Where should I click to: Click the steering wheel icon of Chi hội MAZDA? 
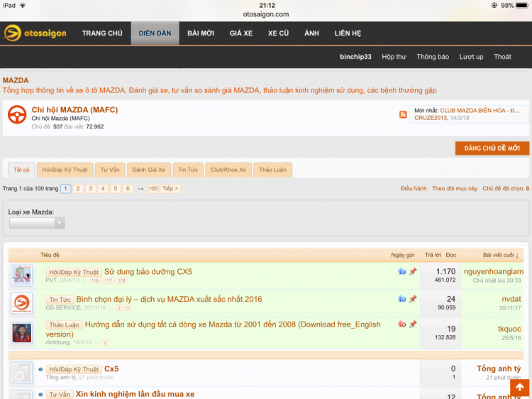coord(17,114)
